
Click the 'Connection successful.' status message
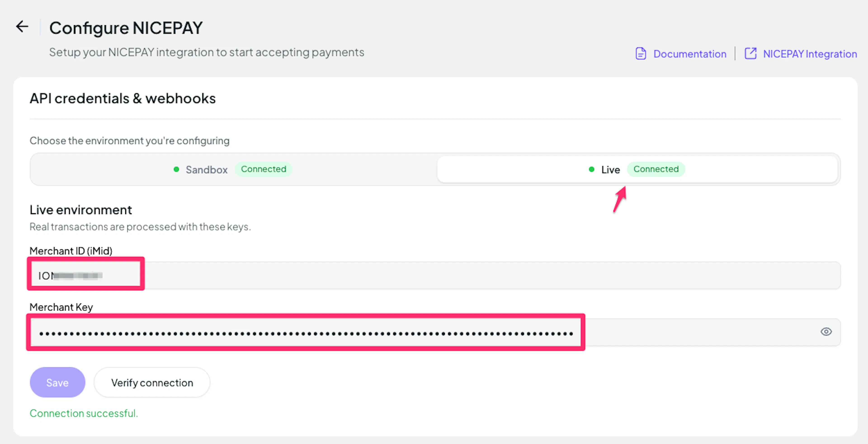pos(84,413)
